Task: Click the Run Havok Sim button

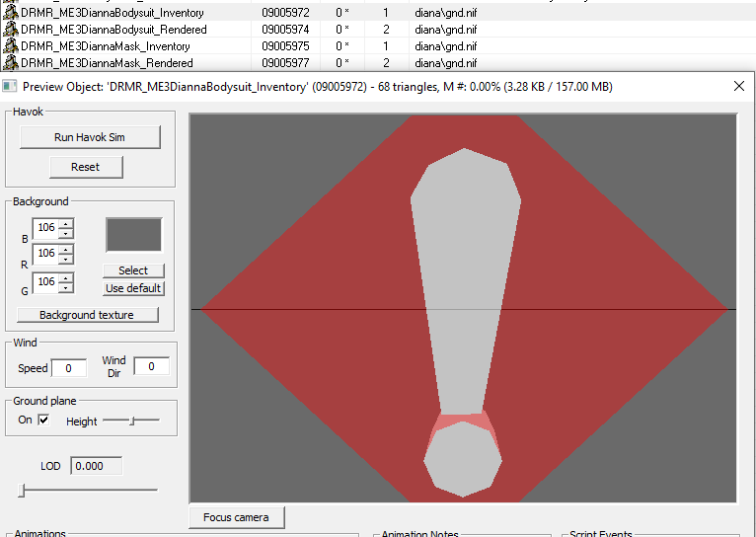Action: [90, 137]
